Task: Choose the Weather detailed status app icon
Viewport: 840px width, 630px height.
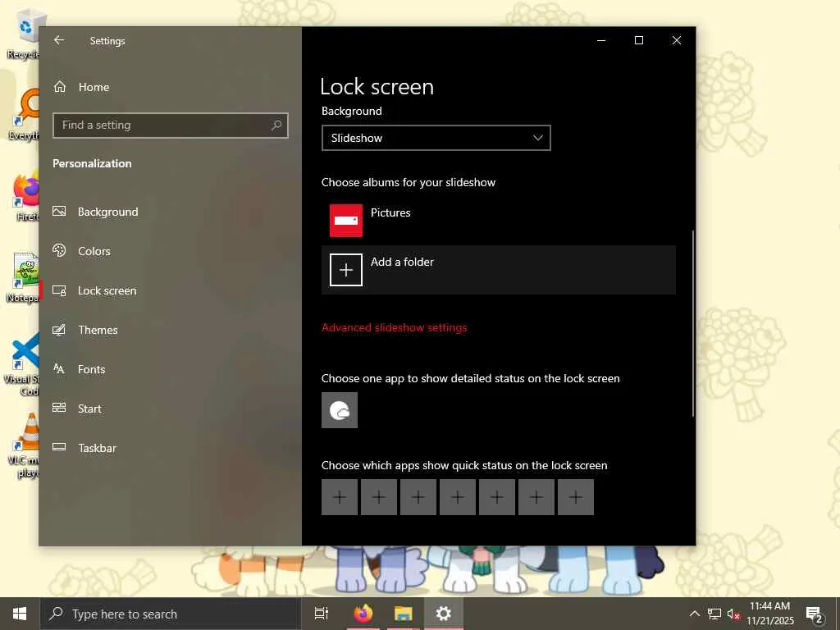Action: coord(340,410)
